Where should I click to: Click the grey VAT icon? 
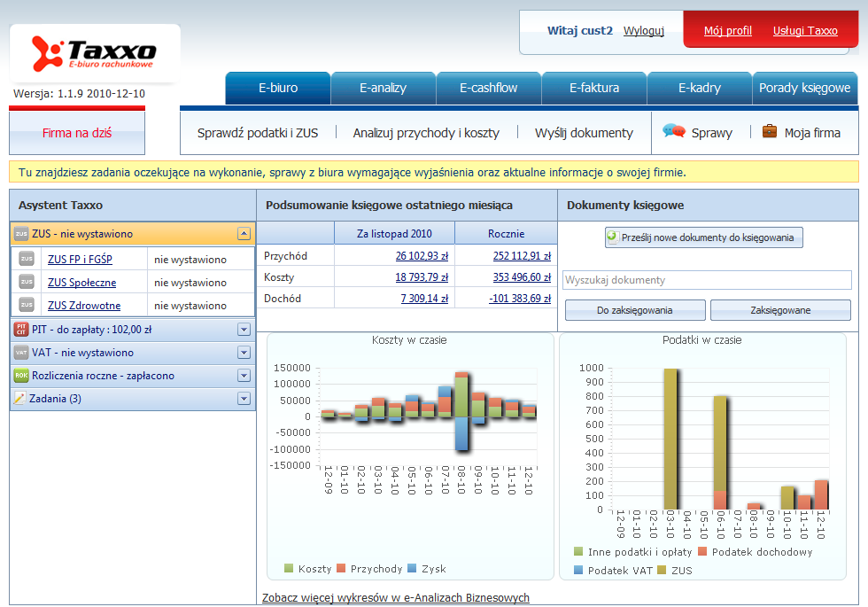(21, 353)
